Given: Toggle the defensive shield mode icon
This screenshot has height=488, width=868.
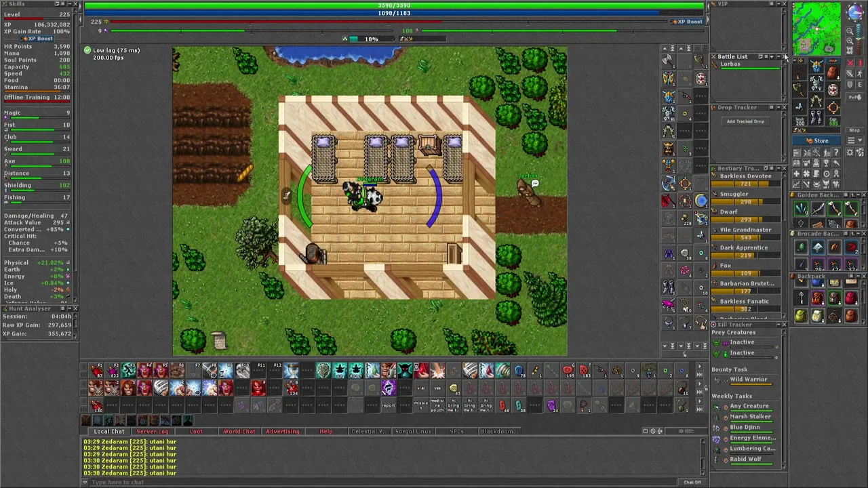Looking at the screenshot, I should [x=850, y=85].
